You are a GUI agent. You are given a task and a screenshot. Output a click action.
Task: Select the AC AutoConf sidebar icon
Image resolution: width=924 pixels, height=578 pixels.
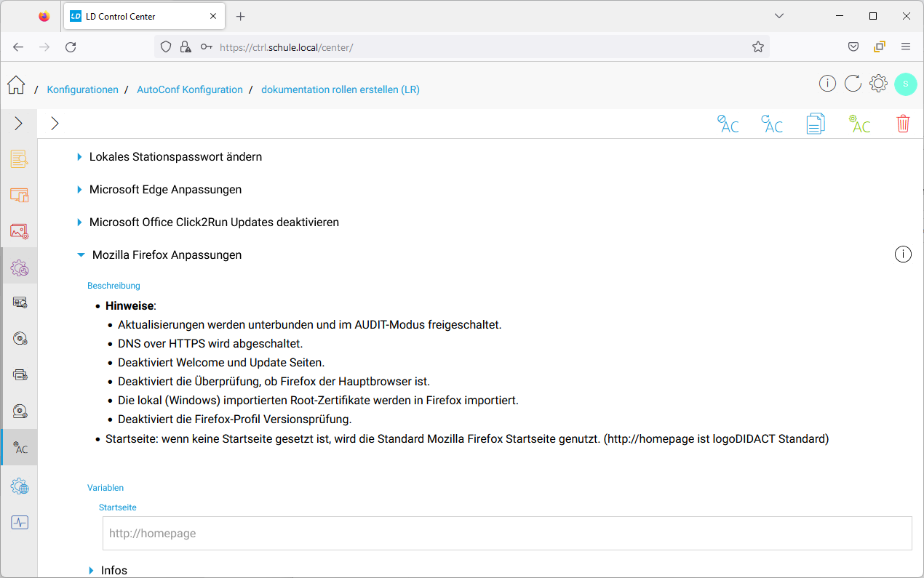(x=20, y=448)
